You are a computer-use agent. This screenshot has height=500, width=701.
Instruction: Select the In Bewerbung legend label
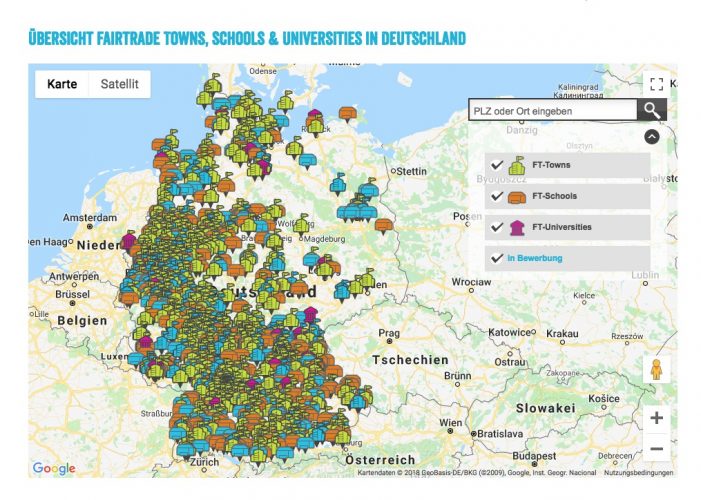pos(535,258)
